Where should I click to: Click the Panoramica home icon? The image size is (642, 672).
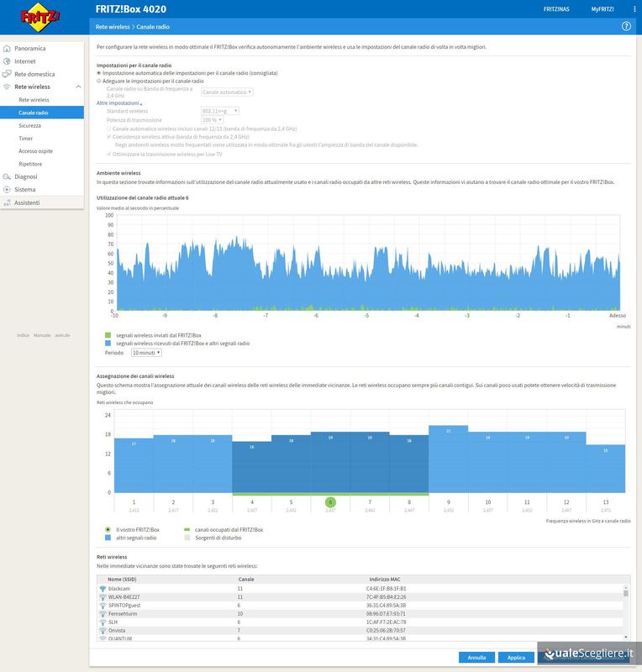(x=8, y=49)
